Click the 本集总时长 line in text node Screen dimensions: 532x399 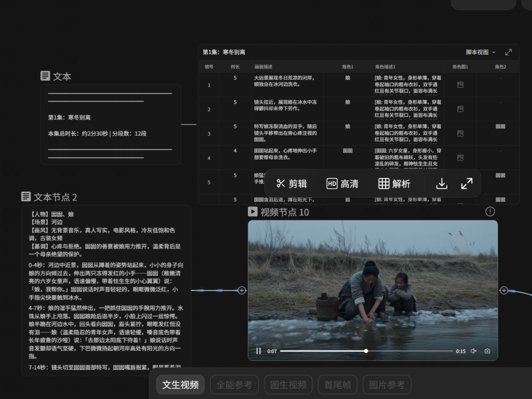tap(98, 134)
